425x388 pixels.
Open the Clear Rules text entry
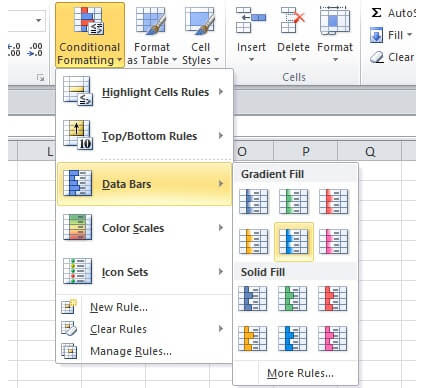click(x=118, y=329)
